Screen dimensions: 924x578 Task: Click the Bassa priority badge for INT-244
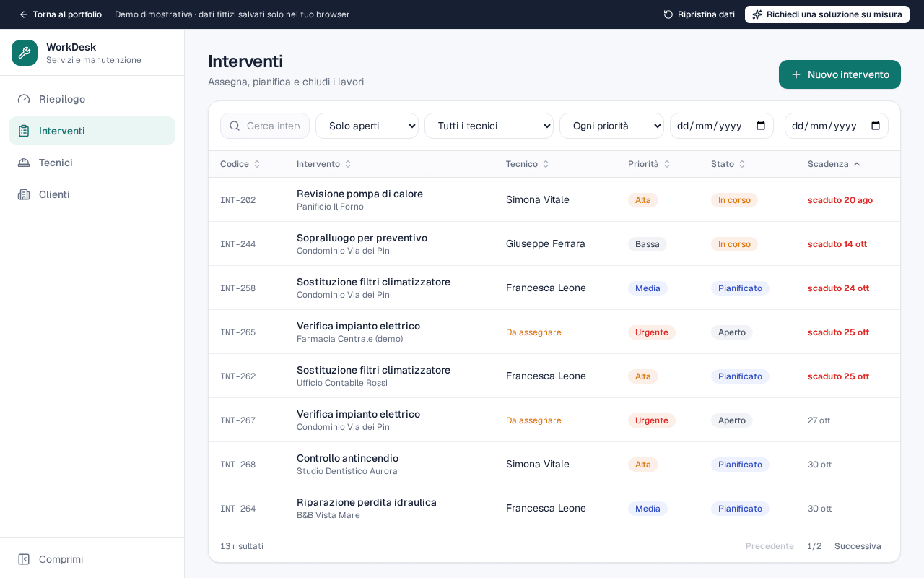click(x=648, y=244)
